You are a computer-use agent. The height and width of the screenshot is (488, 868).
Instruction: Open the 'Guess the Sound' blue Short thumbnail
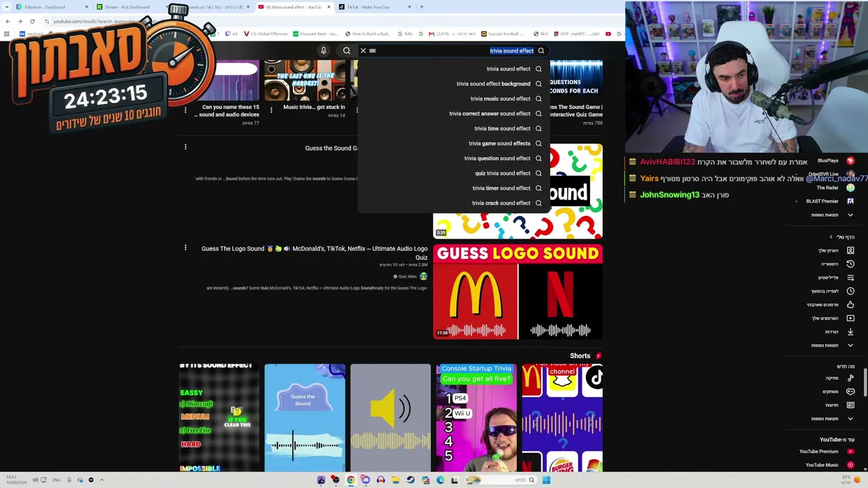pos(304,418)
